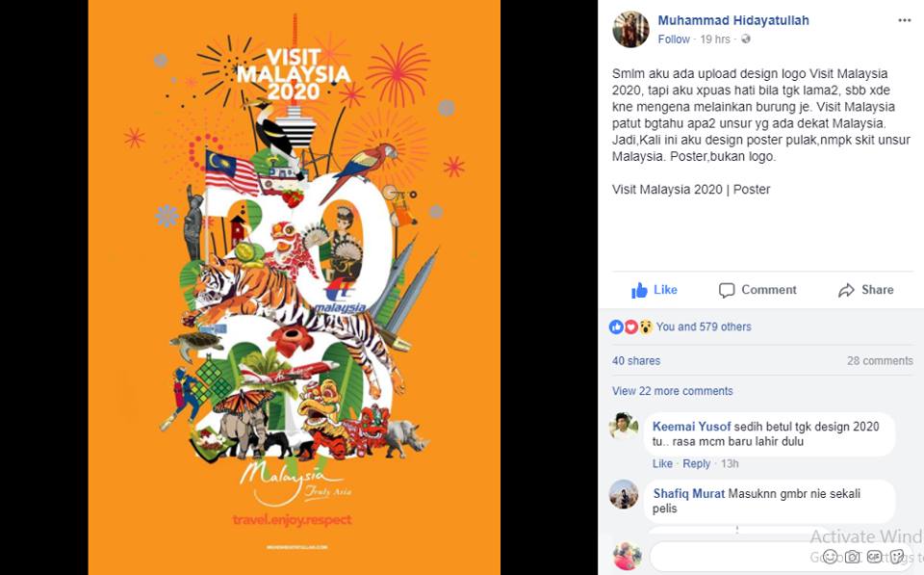This screenshot has height=575, width=924.
Task: Open the sticker picker icon
Action: click(897, 556)
